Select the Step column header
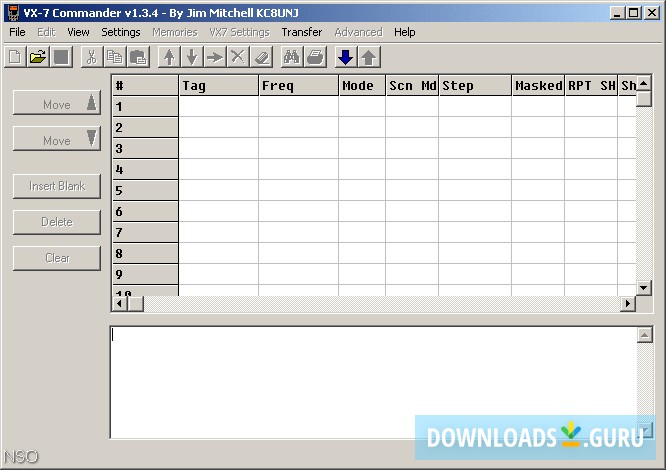 [475, 85]
